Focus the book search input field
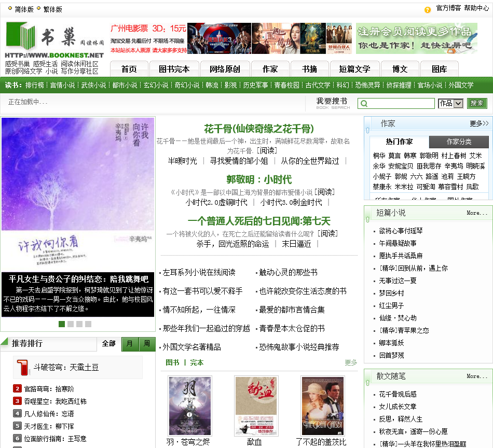The width and height of the screenshot is (493, 448). click(396, 103)
